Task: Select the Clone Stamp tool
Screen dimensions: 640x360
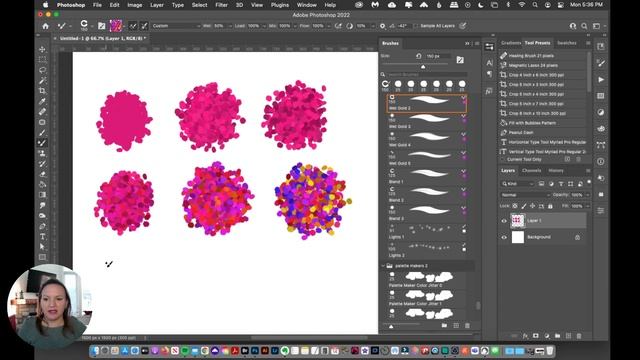Action: (42, 153)
